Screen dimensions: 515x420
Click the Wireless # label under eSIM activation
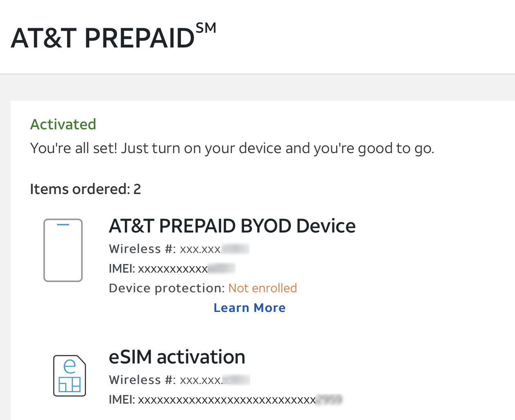(142, 380)
